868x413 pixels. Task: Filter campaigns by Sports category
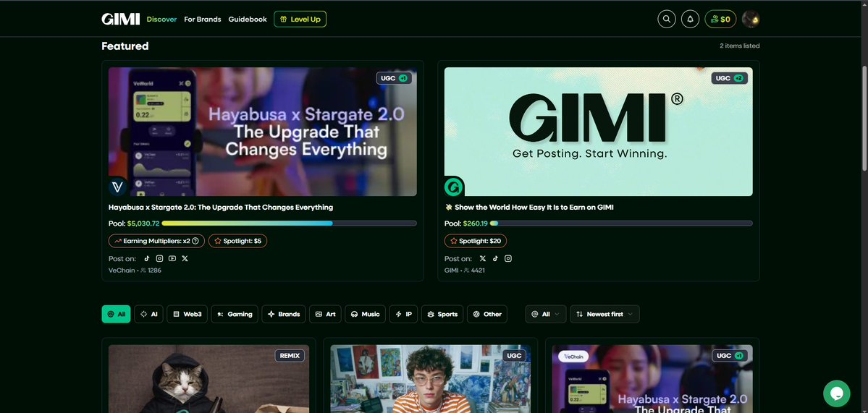[x=442, y=314]
